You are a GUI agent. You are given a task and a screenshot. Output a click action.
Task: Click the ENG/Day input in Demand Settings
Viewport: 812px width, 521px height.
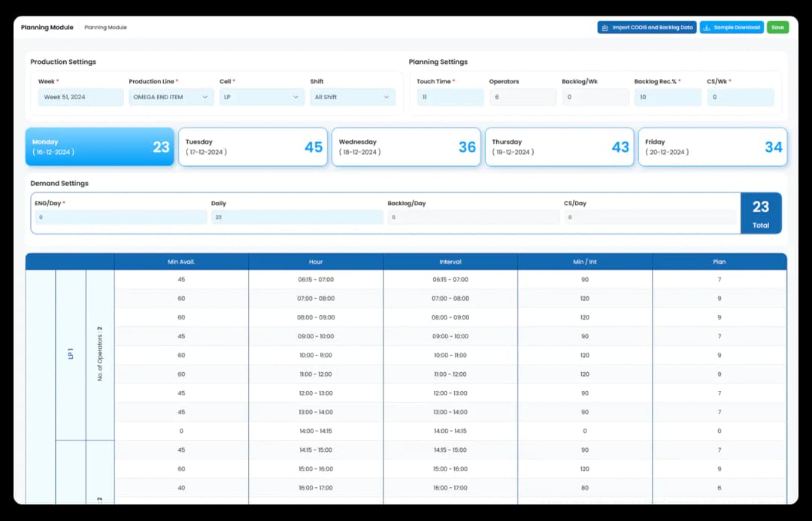pos(120,217)
